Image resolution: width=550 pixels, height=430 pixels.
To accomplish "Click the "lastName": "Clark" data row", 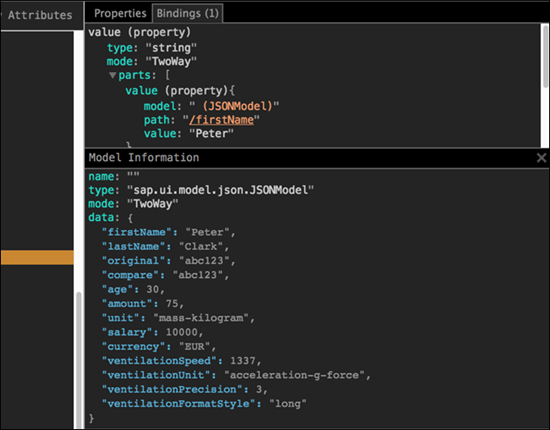I will (x=165, y=247).
